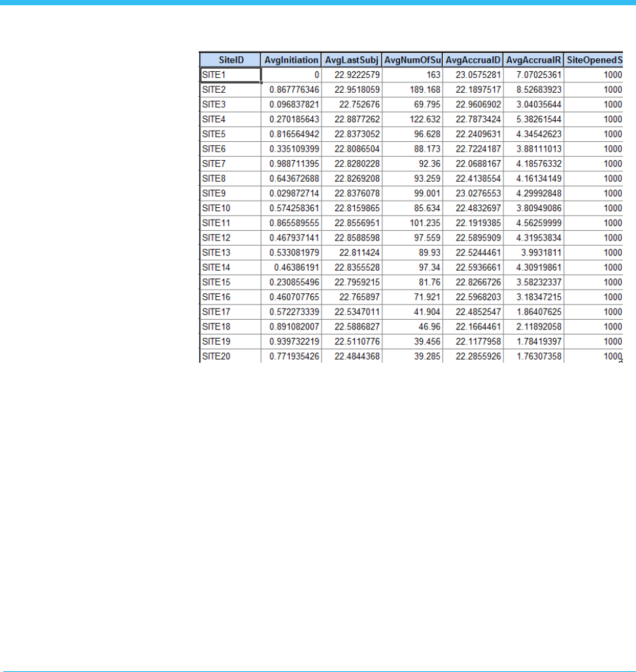This screenshot has width=636, height=672.
Task: Click the value 0.096837821
Action: [x=294, y=105]
